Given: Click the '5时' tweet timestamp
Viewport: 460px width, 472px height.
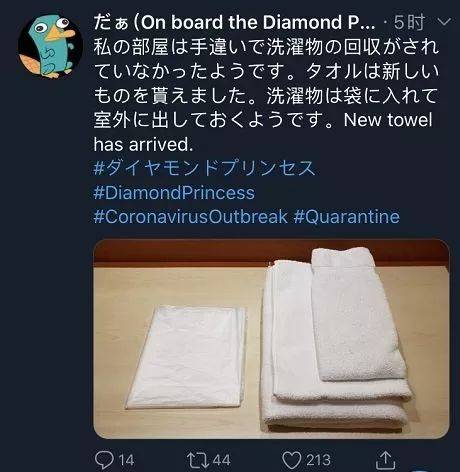Looking at the screenshot, I should coord(409,22).
